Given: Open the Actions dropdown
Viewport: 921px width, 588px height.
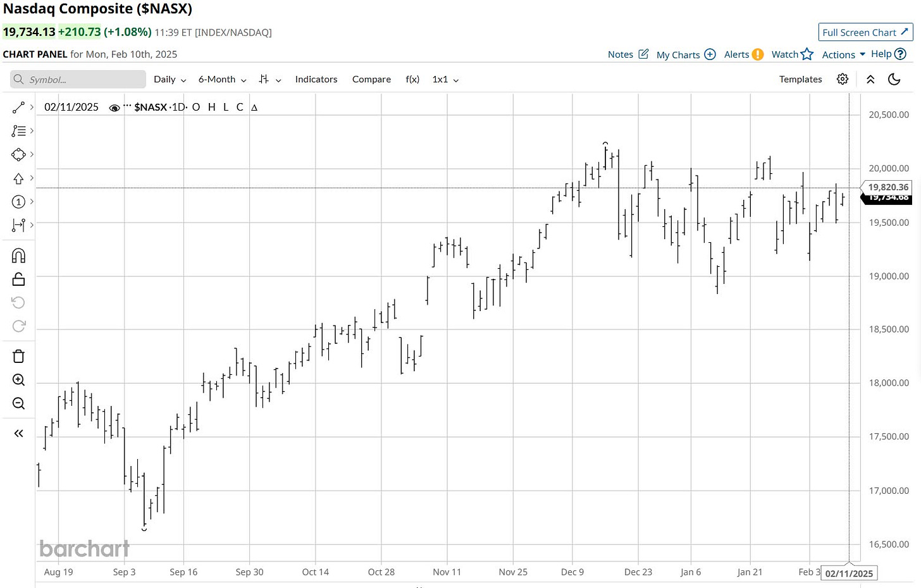Looking at the screenshot, I should pos(843,54).
